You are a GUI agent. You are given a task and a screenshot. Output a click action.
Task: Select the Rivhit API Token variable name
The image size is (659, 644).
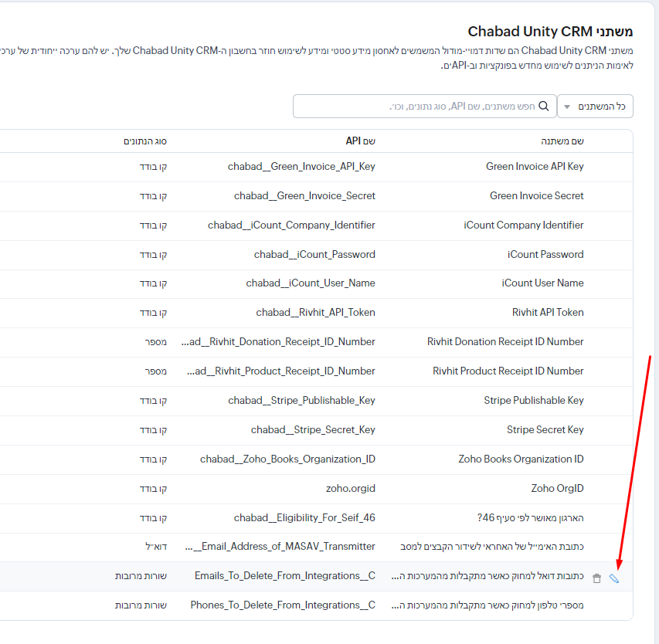[x=548, y=313]
